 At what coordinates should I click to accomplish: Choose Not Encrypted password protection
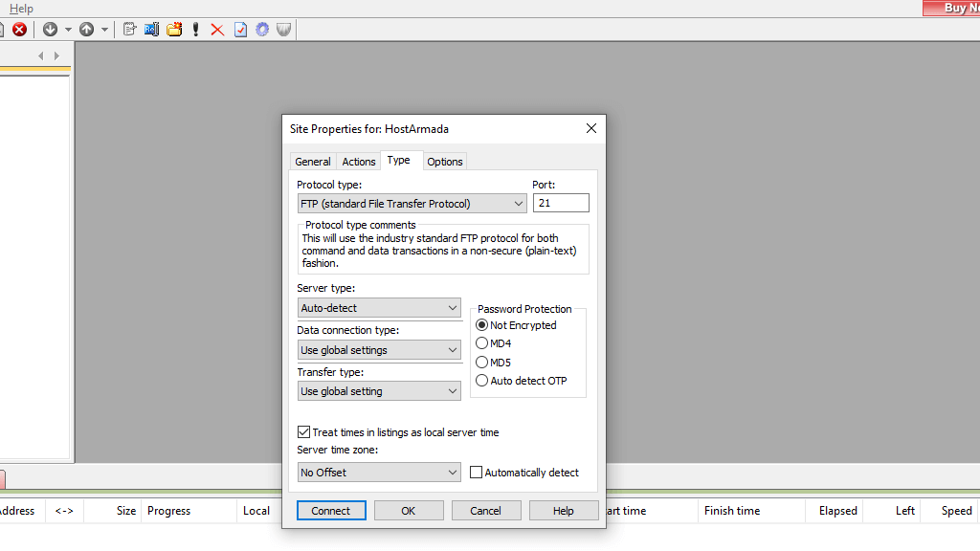click(481, 324)
